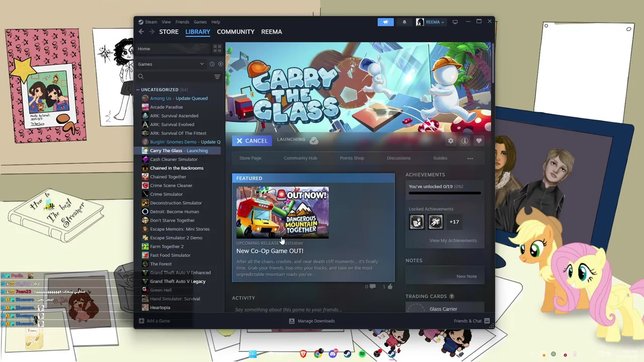Screen dimensions: 644x362
Task: Open the REEMA profile tab
Action: (x=272, y=32)
